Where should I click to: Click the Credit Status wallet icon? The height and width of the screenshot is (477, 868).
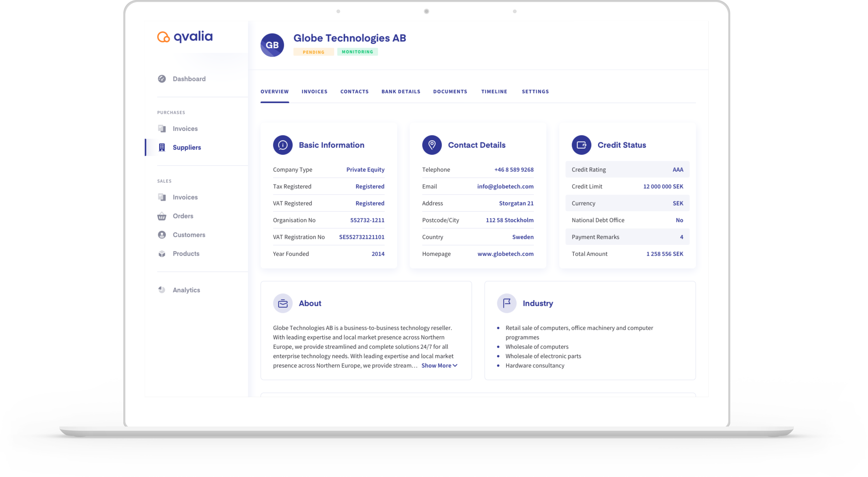[581, 145]
